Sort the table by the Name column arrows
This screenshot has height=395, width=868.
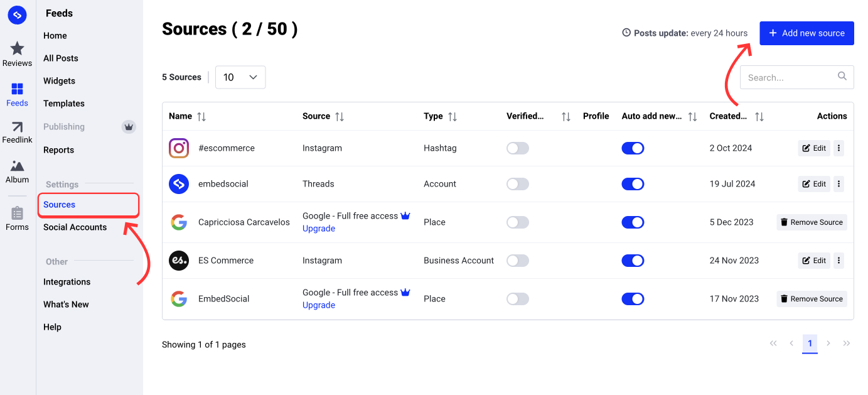201,116
